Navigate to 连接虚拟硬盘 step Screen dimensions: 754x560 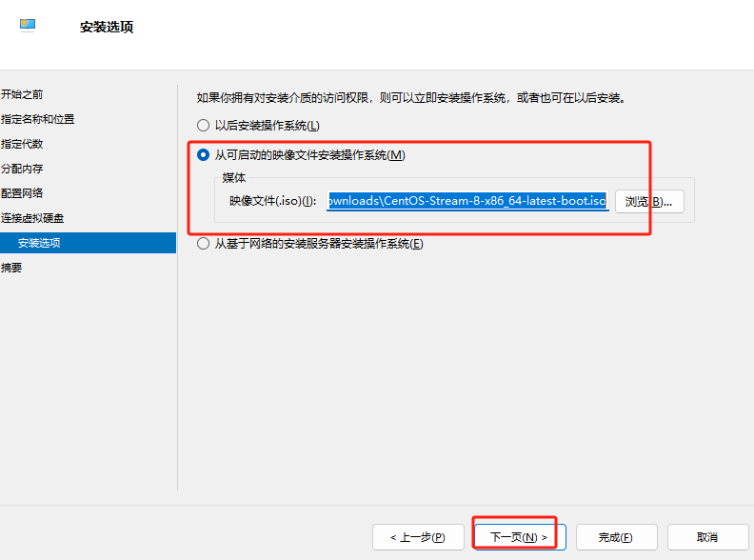pos(32,218)
